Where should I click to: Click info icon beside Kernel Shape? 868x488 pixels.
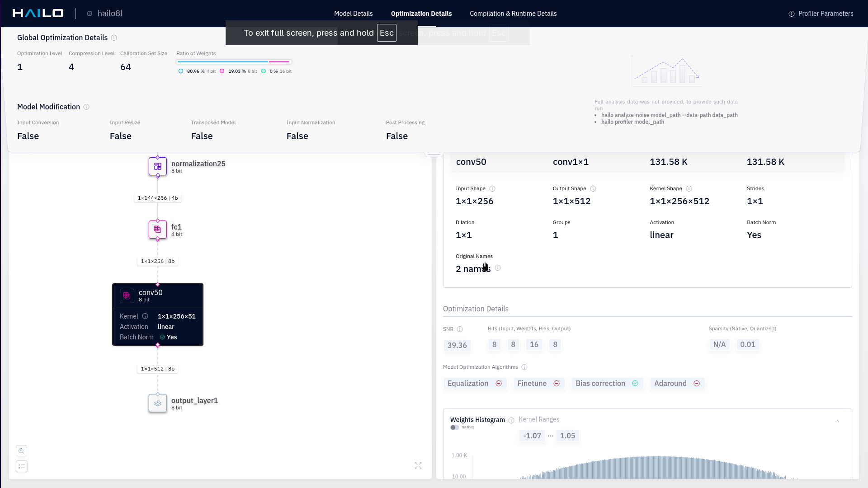coord(689,189)
